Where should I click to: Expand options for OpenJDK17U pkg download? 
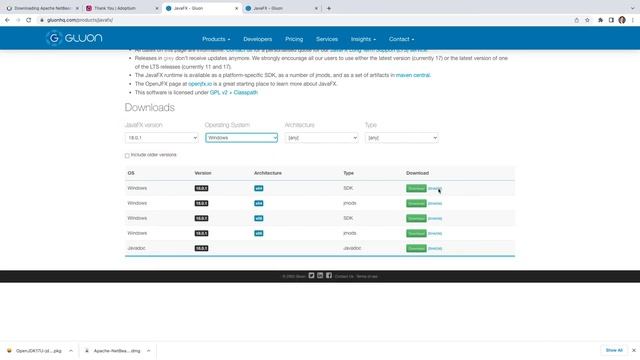(71, 351)
